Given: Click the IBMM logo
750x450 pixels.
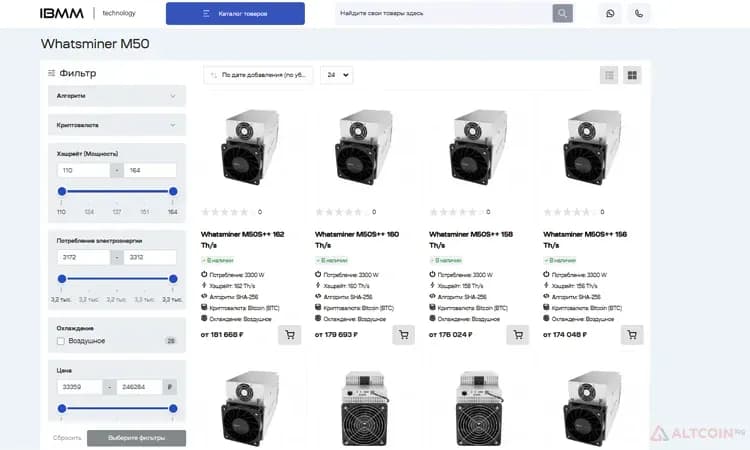Looking at the screenshot, I should (62, 13).
